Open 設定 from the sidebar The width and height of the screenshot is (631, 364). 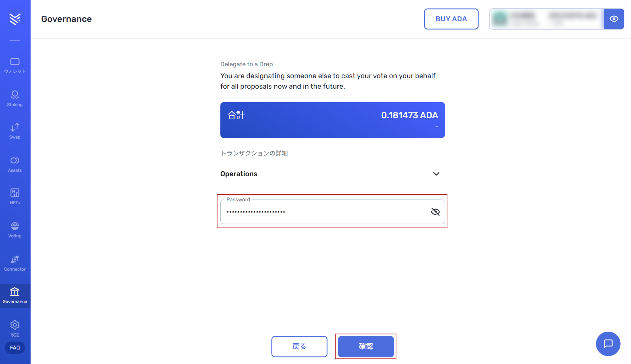(15, 328)
